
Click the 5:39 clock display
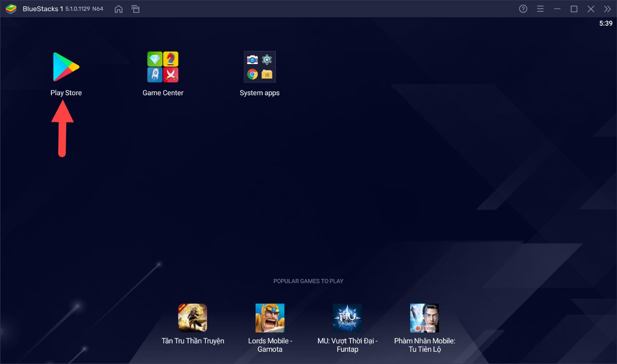coord(606,24)
